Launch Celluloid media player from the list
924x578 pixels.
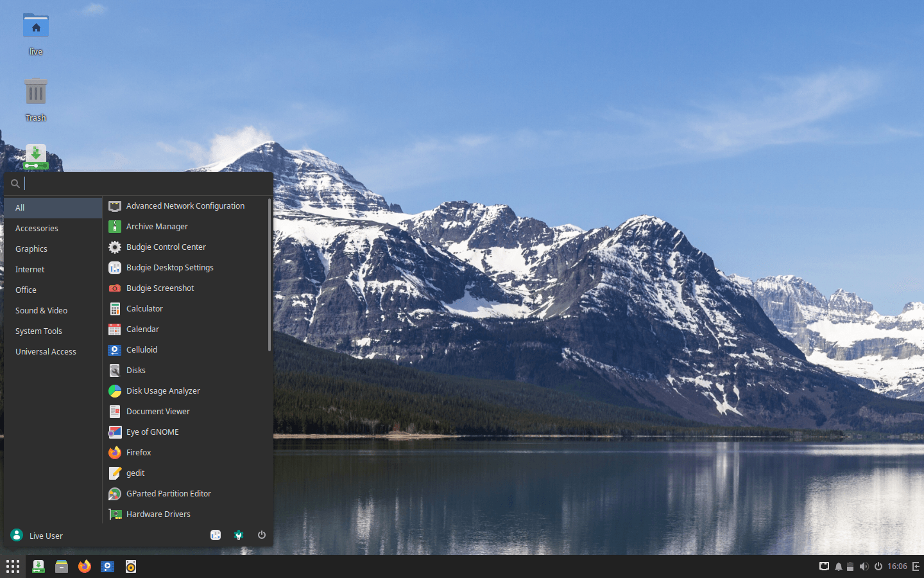[x=185, y=350]
